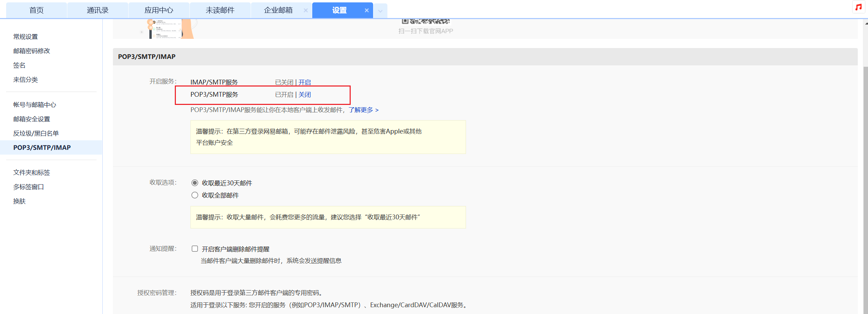Open 换肤 skin settings
The width and height of the screenshot is (868, 314).
point(19,201)
